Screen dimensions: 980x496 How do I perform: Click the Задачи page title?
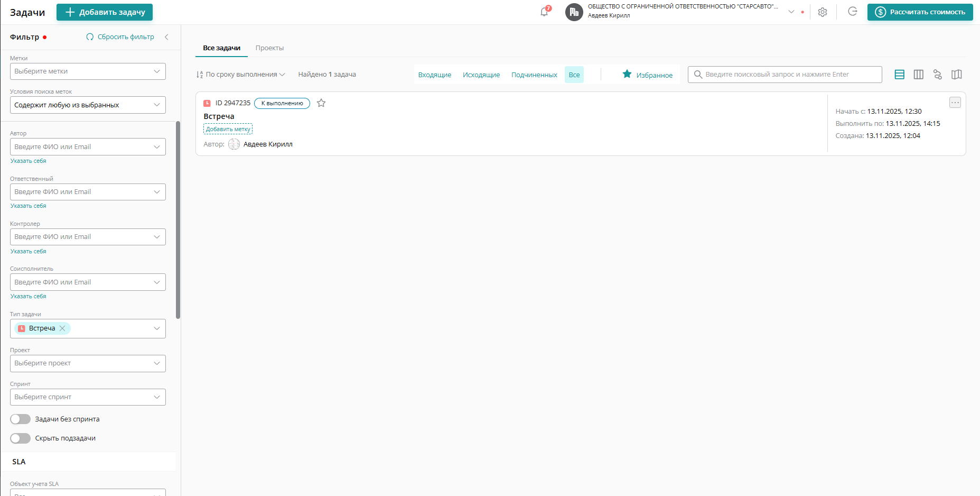click(x=27, y=12)
